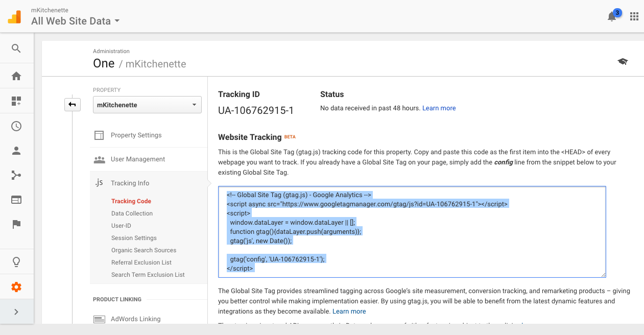Image resolution: width=644 pixels, height=335 pixels.
Task: Select Data Collection under Tracking Info
Action: point(132,213)
